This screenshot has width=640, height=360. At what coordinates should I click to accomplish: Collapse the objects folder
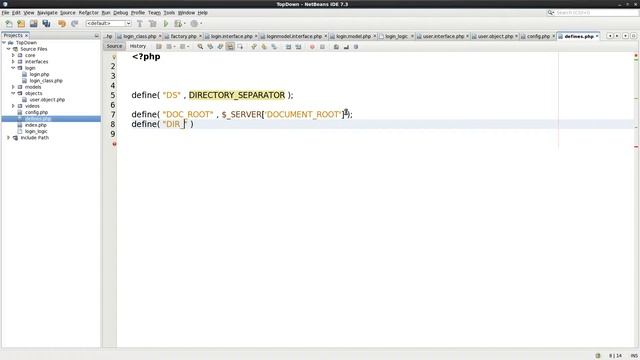[13, 93]
